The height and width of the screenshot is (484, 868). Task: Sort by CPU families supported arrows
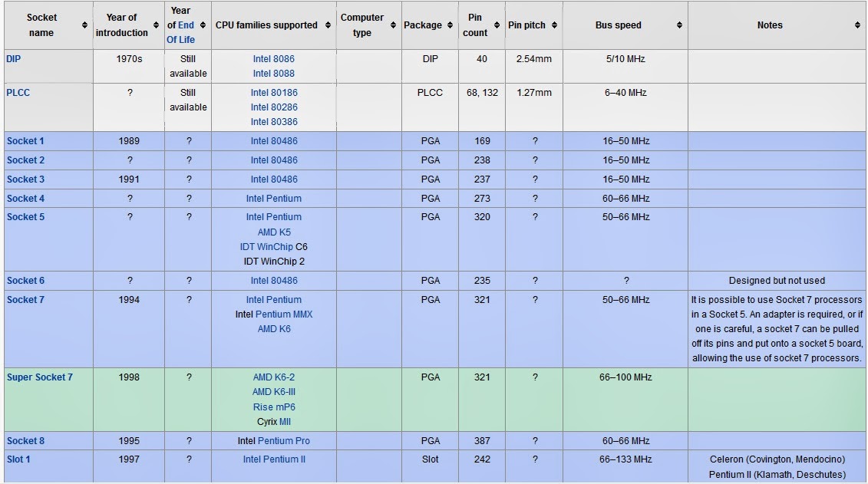coord(328,25)
